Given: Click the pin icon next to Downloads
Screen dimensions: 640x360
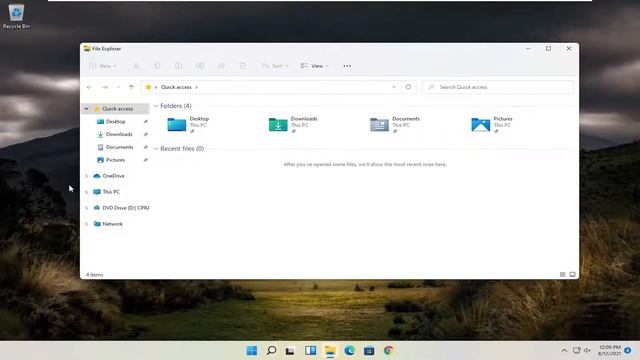Looking at the screenshot, I should [145, 134].
